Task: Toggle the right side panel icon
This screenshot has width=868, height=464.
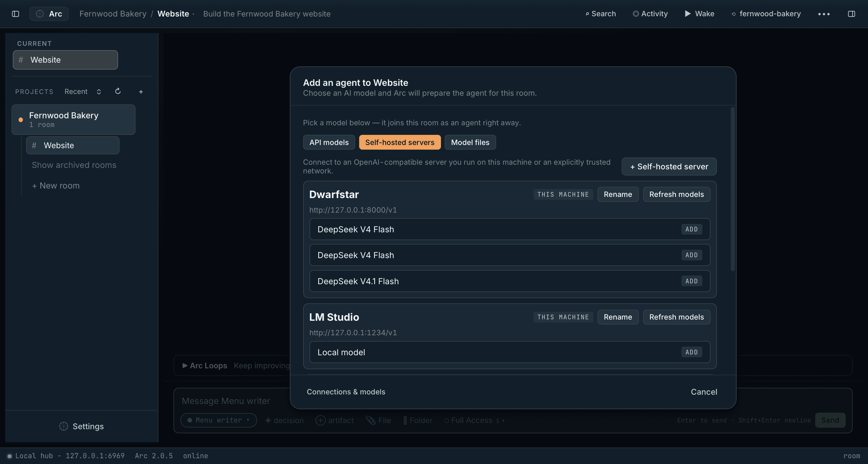Action: (x=851, y=14)
